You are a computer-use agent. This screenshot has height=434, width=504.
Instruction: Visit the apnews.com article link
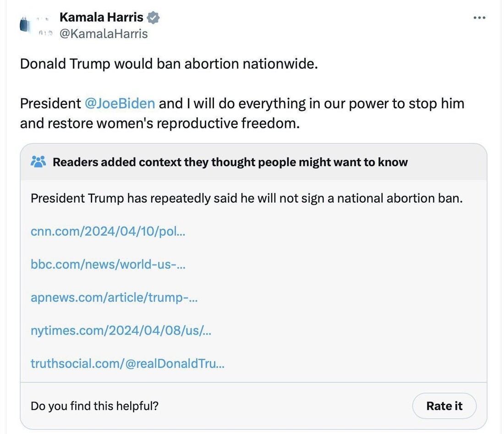(114, 297)
